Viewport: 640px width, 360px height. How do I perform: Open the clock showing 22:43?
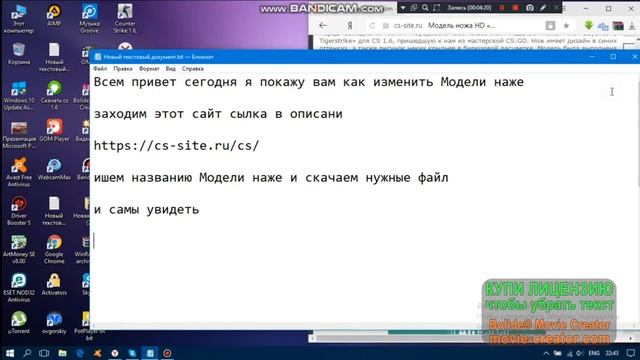pyautogui.click(x=612, y=353)
